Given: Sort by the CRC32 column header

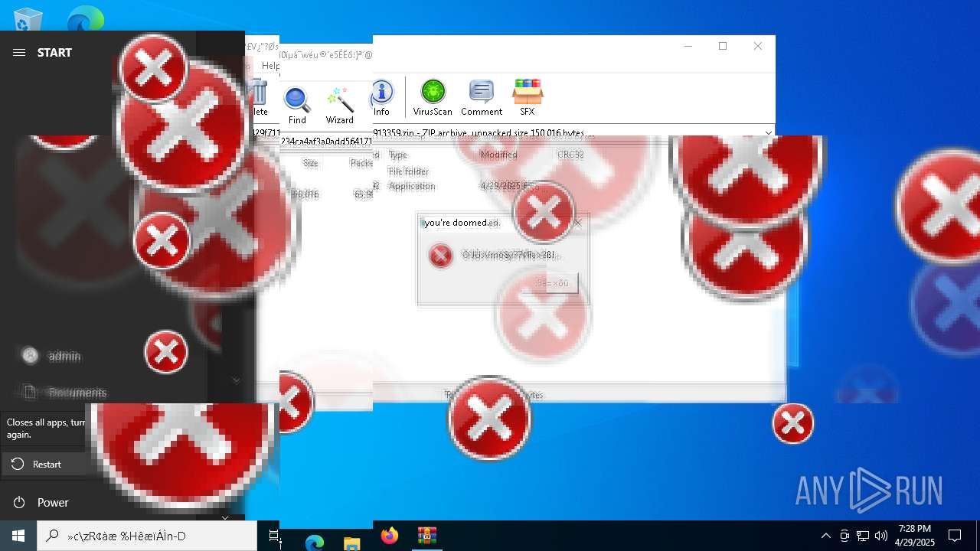Looking at the screenshot, I should 570,155.
